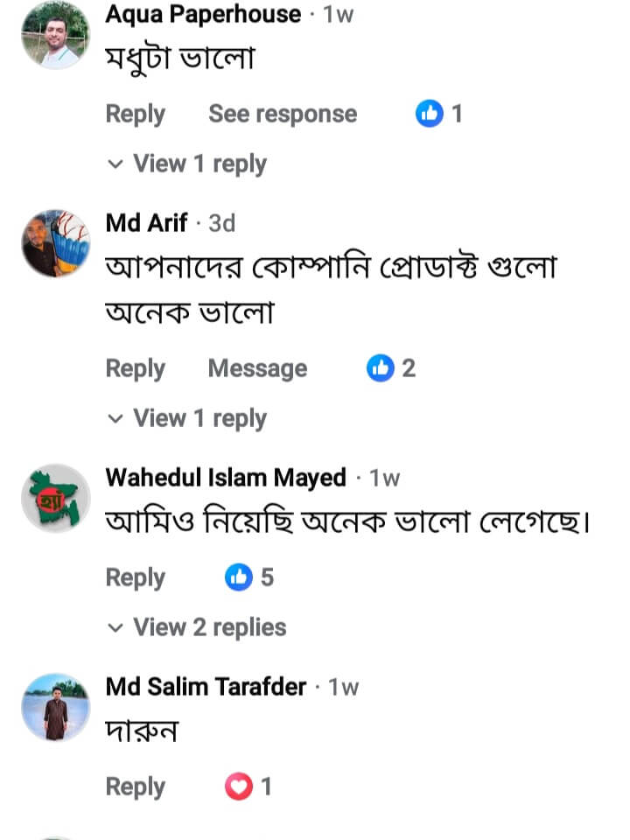Reply to Wahedul Islam Mayed comment

coord(135,577)
